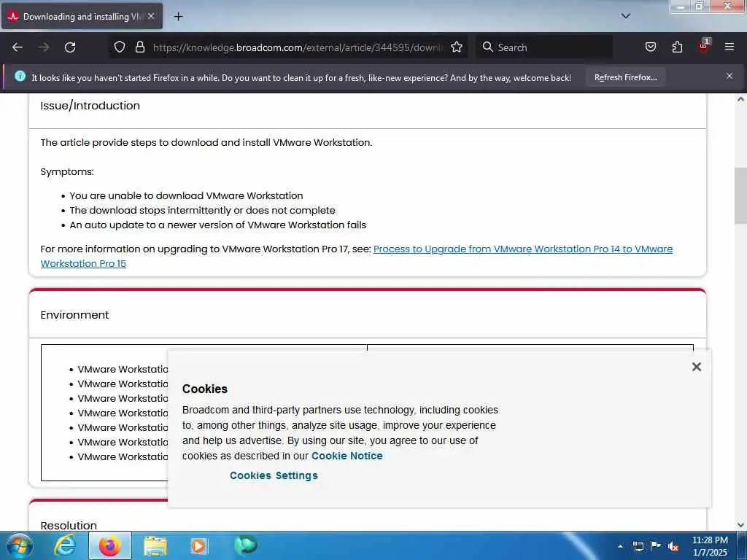Viewport: 747px width, 560px height.
Task: Open the Extensions puzzle icon
Action: (677, 47)
